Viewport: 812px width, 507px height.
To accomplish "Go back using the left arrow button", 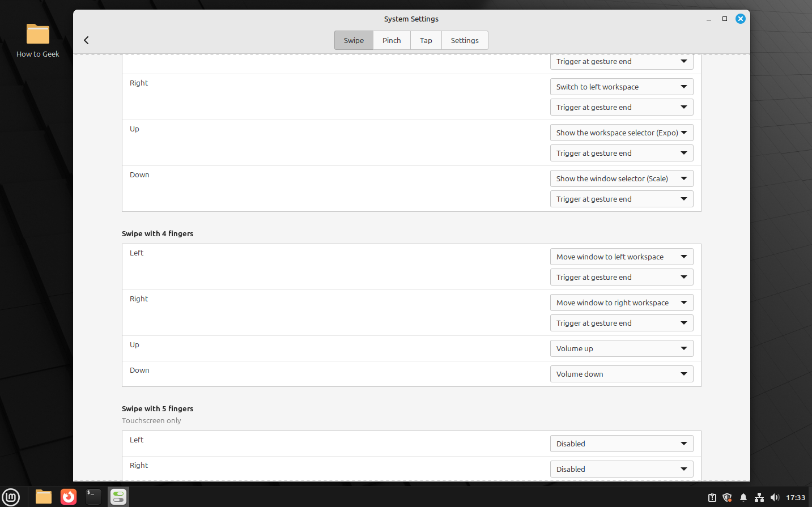I will (86, 40).
